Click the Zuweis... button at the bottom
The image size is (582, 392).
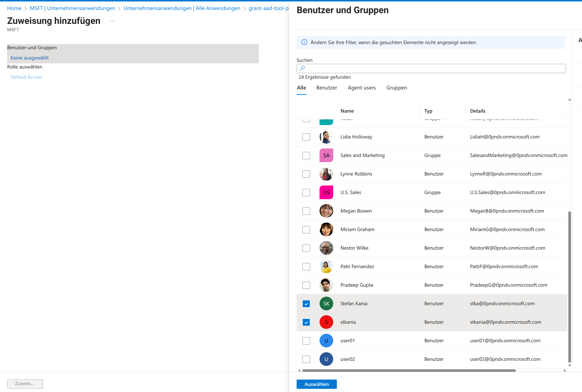point(25,384)
